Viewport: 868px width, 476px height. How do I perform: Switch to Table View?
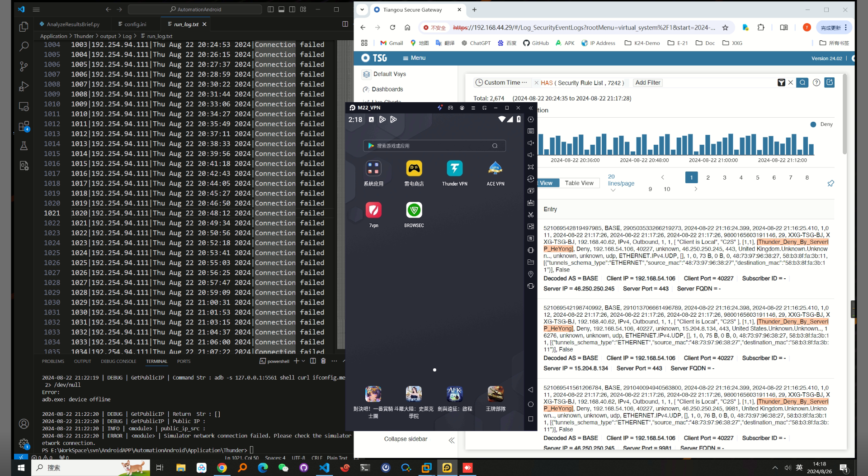pyautogui.click(x=579, y=183)
